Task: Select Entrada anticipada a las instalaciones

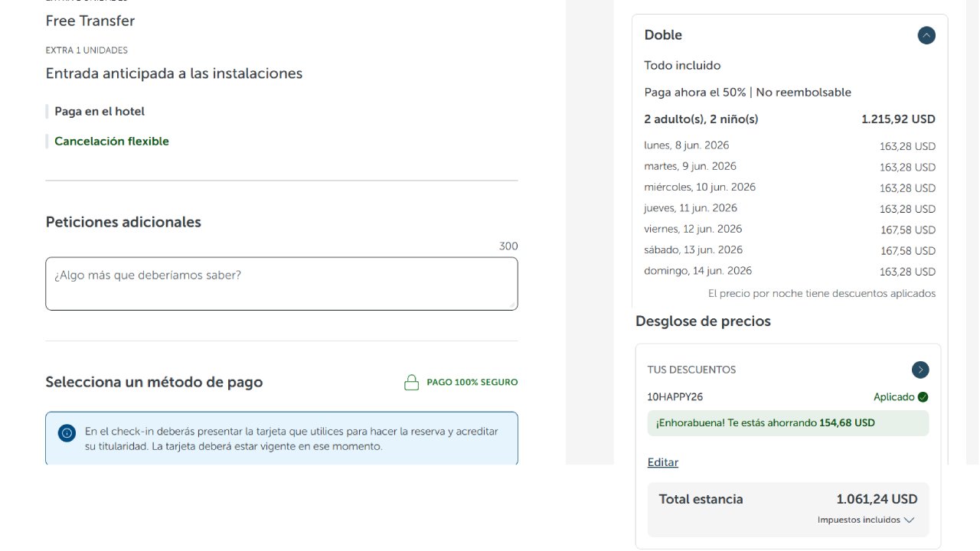Action: (x=174, y=73)
